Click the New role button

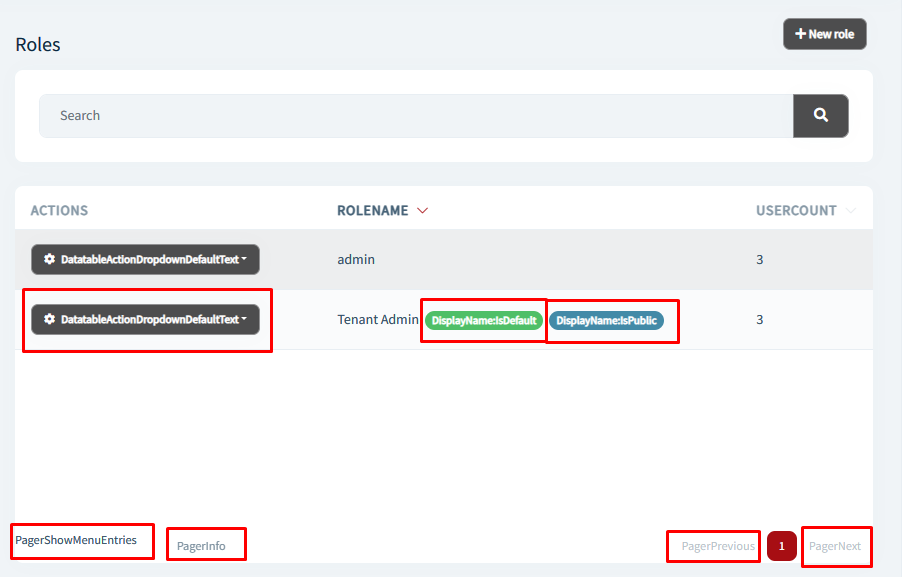pyautogui.click(x=824, y=34)
